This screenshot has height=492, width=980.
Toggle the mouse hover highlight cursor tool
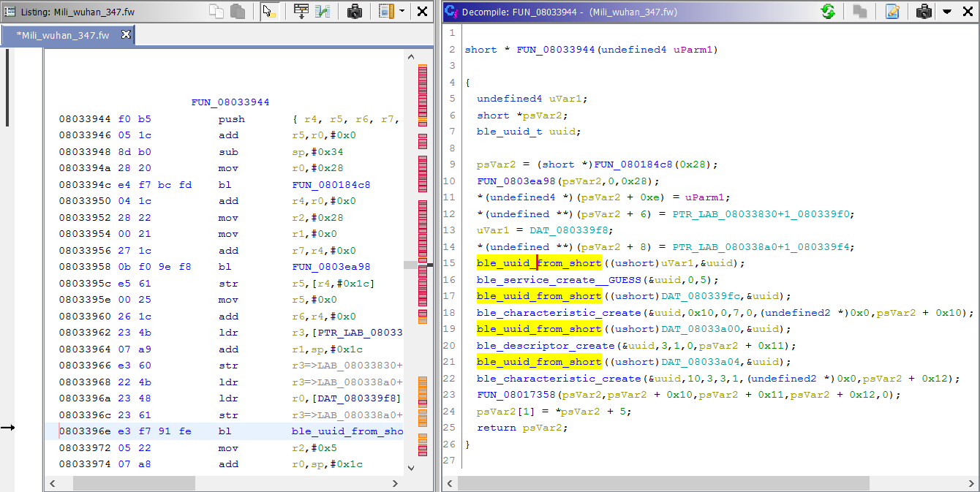click(x=269, y=11)
